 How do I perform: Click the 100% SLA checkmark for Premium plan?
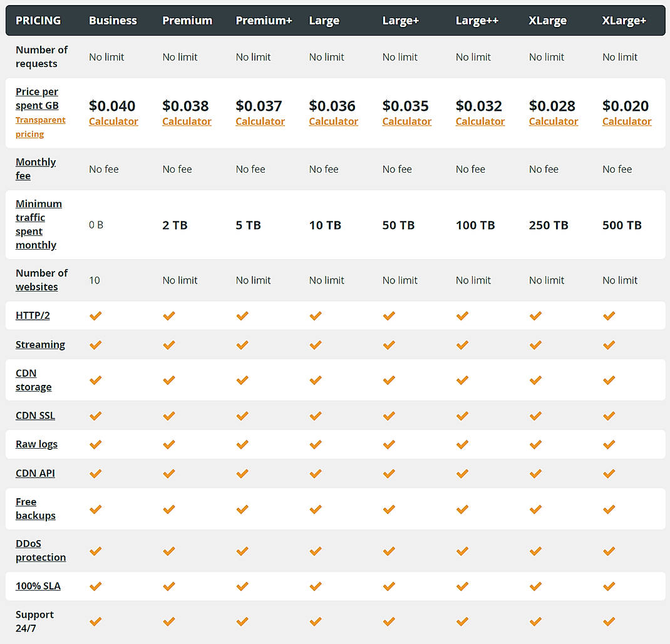pyautogui.click(x=169, y=586)
